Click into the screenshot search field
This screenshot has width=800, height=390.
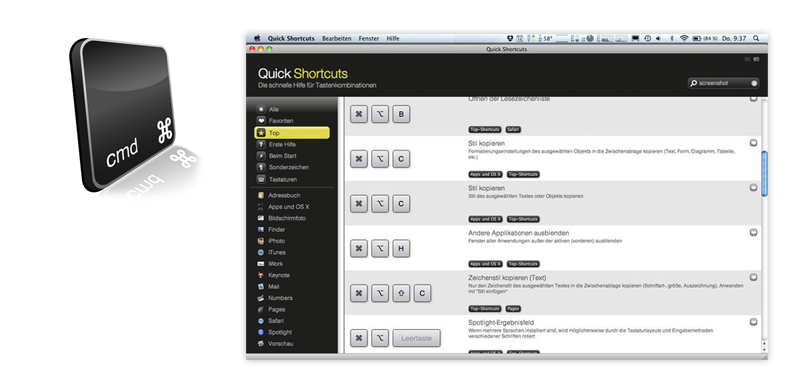point(723,83)
